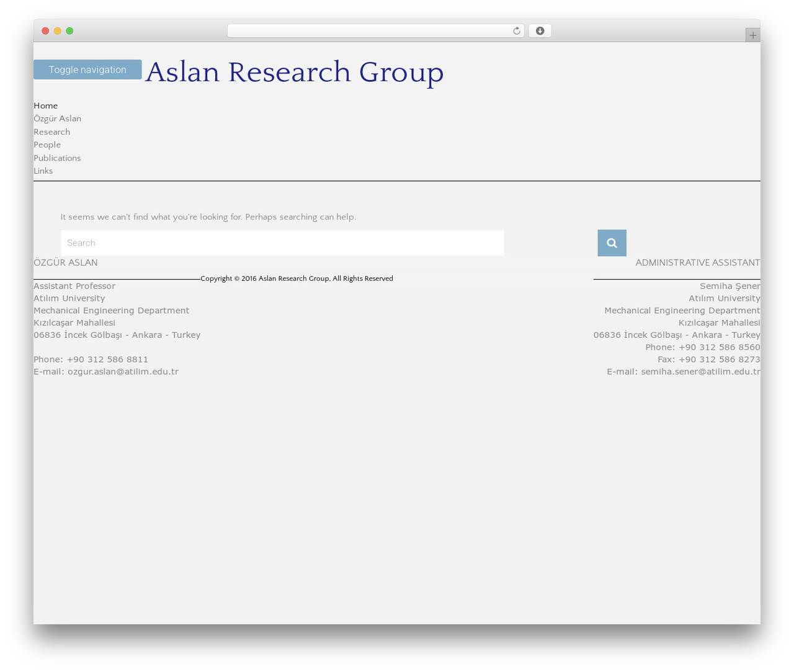Toggle the navigation menu
Image resolution: width=794 pixels, height=672 pixels.
(87, 69)
